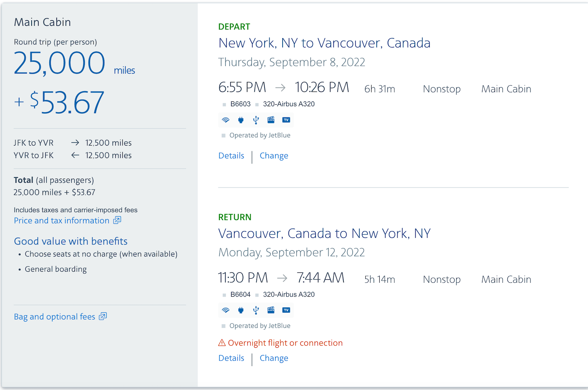The height and width of the screenshot is (390, 588).
Task: Click the USB port icon on the depart flight
Action: [255, 120]
